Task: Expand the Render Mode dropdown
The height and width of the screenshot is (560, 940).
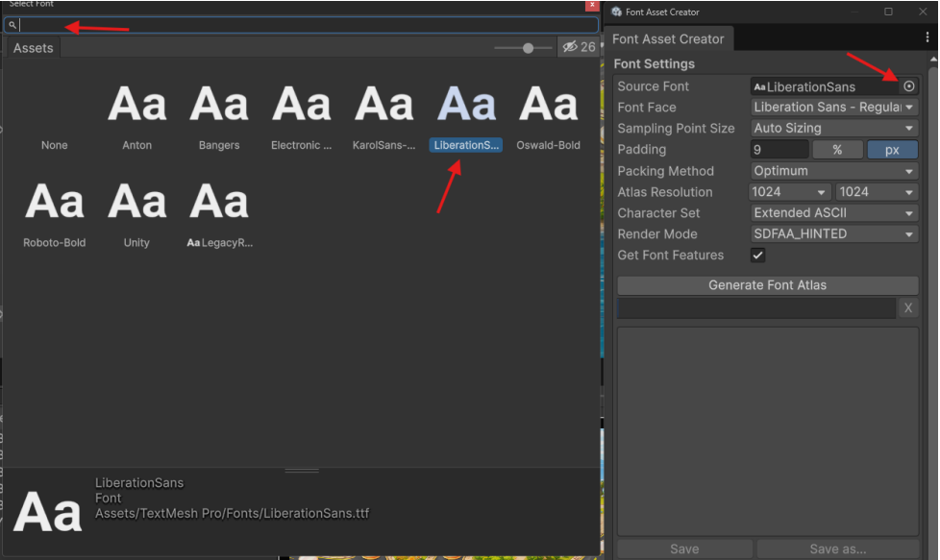Action: pos(834,234)
